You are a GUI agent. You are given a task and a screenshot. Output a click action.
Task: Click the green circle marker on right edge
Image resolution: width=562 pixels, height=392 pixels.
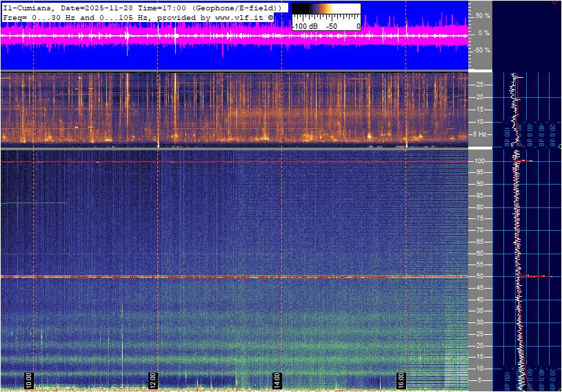[559, 147]
